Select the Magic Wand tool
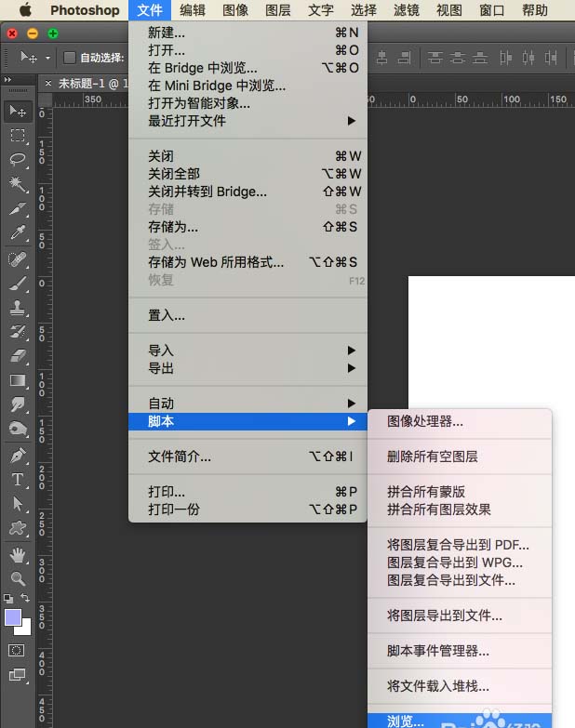The height and width of the screenshot is (728, 575). click(18, 184)
